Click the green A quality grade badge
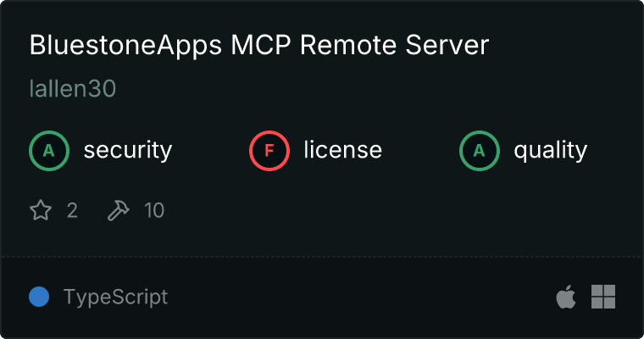644x339 pixels. 480,151
